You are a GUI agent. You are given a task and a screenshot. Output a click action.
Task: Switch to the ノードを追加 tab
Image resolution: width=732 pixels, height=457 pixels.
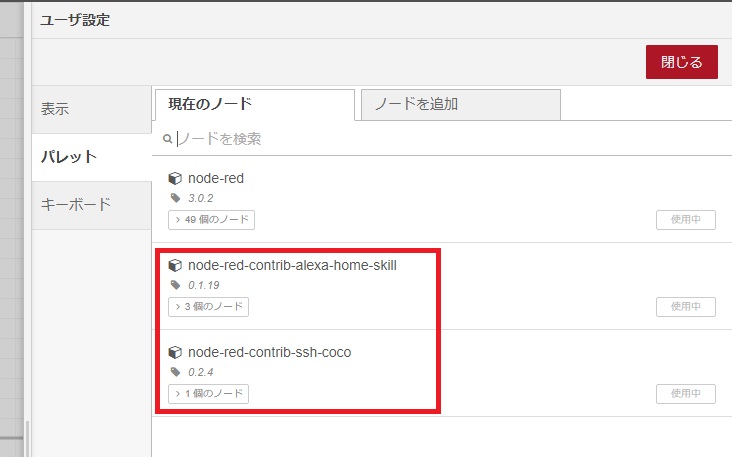coord(461,105)
